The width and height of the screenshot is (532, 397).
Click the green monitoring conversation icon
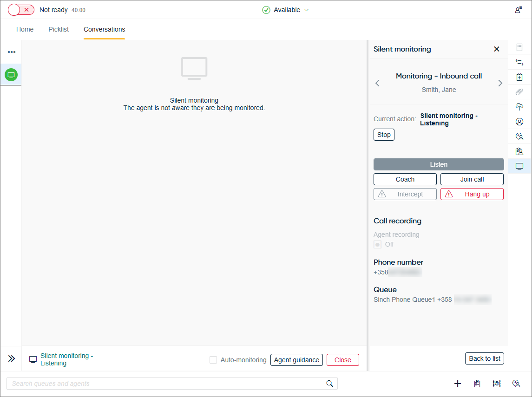[11, 75]
